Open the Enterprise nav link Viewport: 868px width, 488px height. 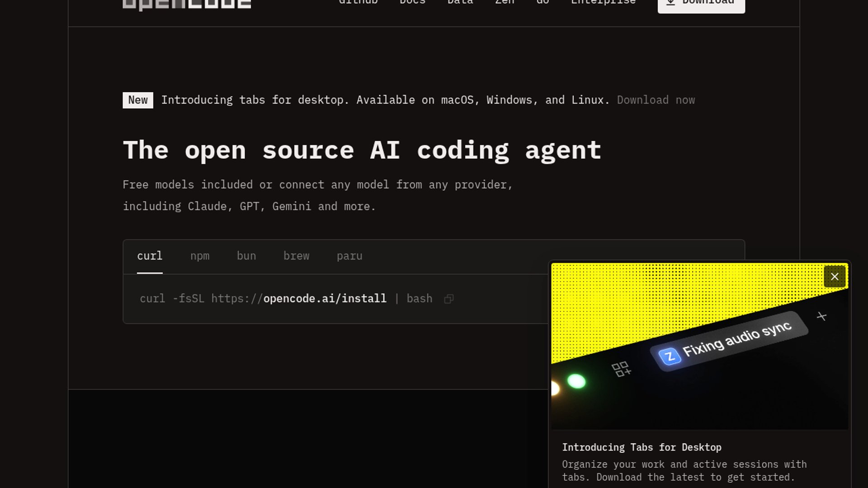click(x=603, y=3)
